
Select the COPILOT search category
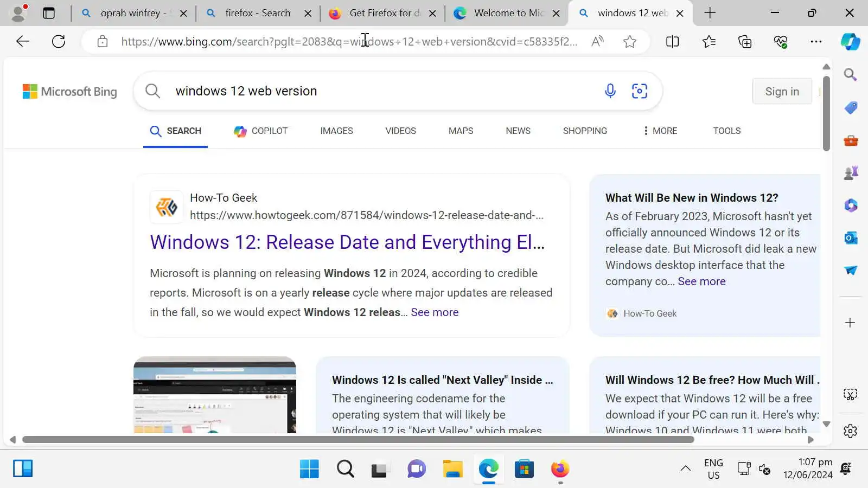tap(261, 131)
